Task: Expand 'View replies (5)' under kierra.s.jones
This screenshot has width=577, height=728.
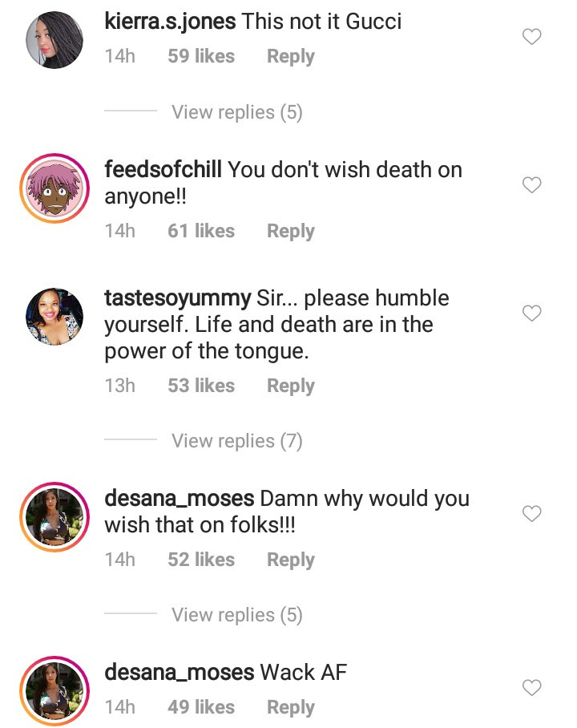Action: (236, 112)
